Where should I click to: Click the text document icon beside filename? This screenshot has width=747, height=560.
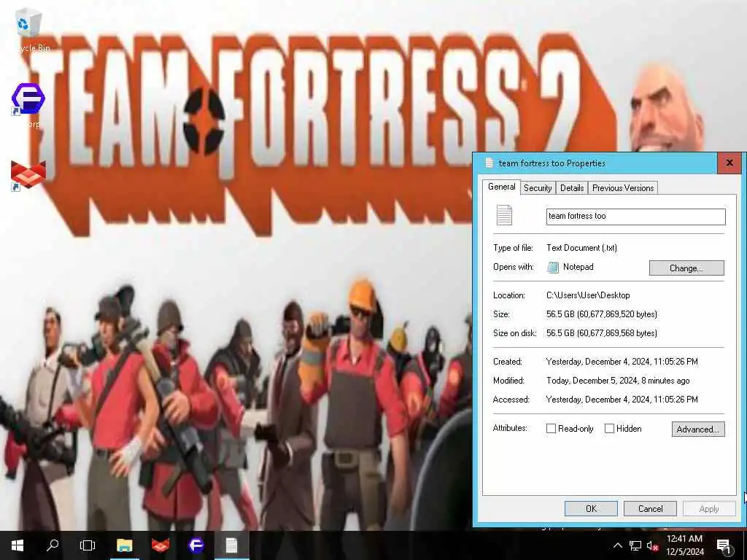point(504,215)
